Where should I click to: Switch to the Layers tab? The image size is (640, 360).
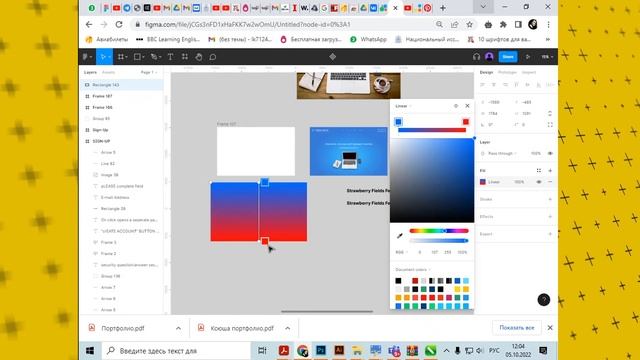pos(90,72)
